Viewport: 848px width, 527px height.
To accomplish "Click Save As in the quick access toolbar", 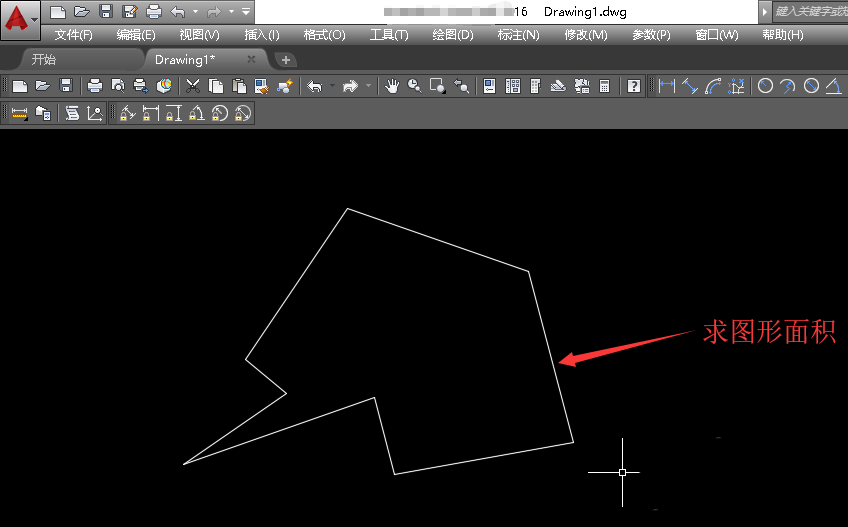I will (x=130, y=11).
